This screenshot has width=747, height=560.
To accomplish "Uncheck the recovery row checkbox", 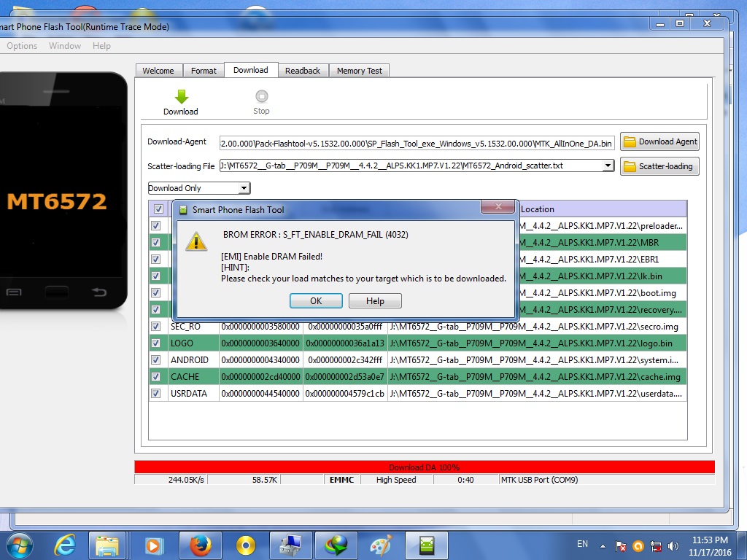I will pos(156,309).
